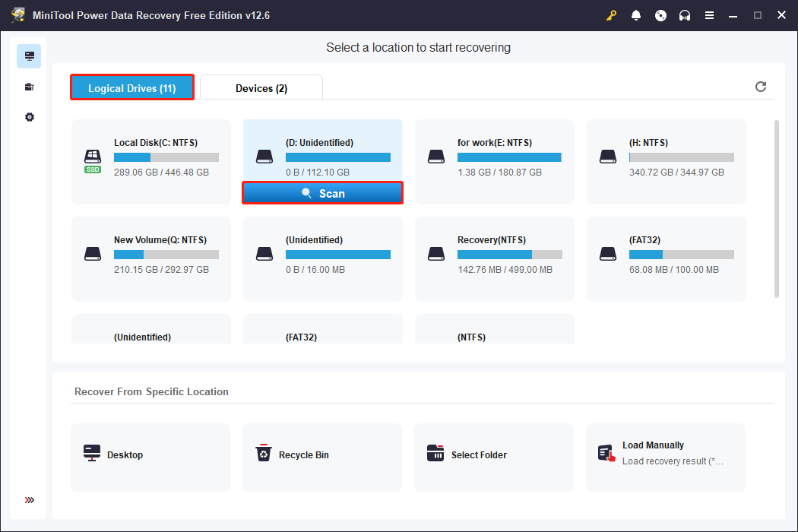The width and height of the screenshot is (798, 532).
Task: Select the Logical Drives (11) tab
Action: click(131, 87)
